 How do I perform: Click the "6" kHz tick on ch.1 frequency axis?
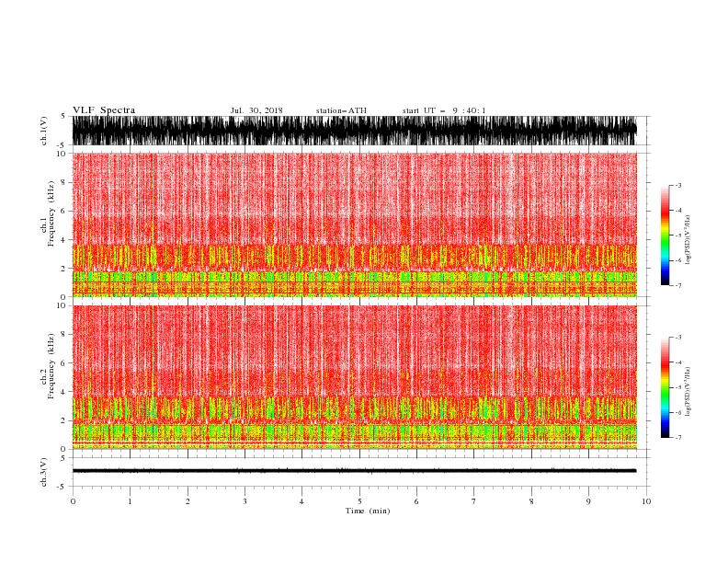tap(63, 212)
